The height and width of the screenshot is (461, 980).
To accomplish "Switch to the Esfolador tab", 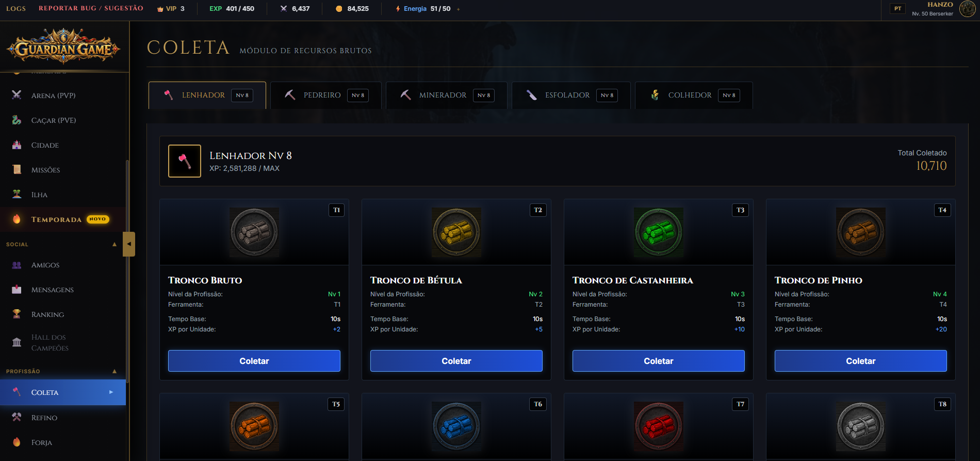I will 571,95.
